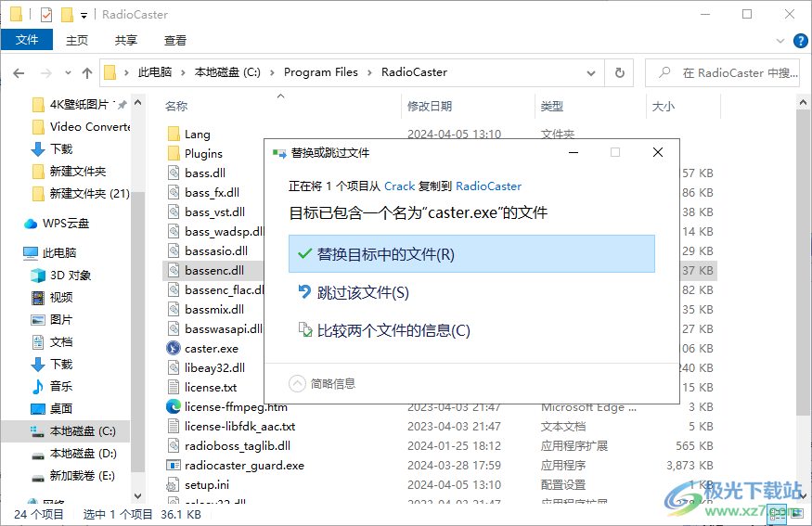Click the file list vertical scrollbar up arrow
This screenshot has width=812, height=526.
pos(804,103)
